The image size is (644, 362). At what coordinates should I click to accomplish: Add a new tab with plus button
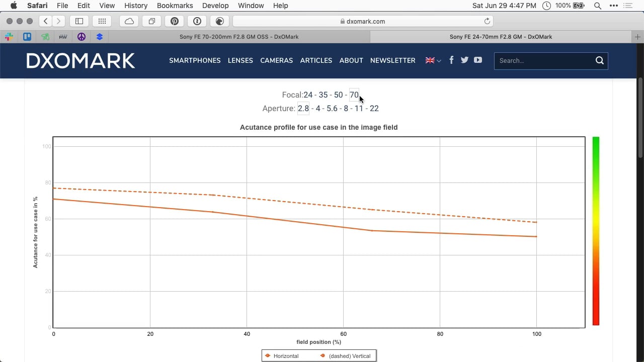(x=637, y=37)
